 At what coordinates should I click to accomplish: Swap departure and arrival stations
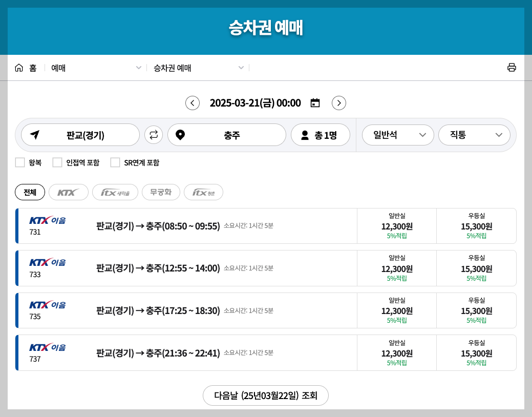(154, 135)
